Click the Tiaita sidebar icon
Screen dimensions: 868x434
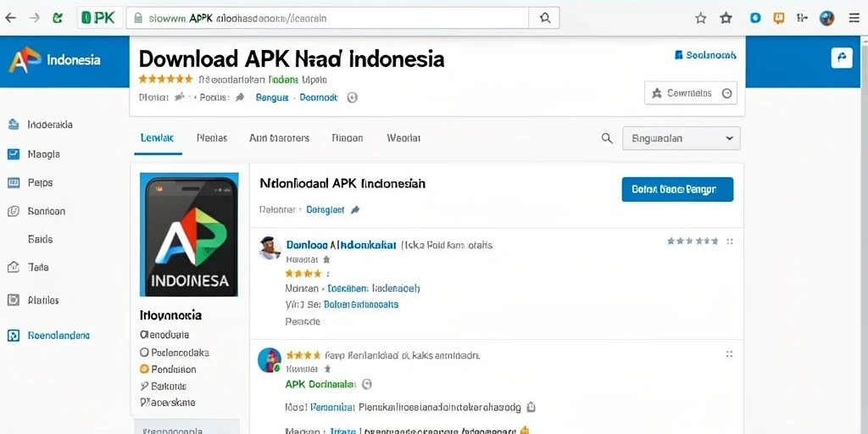tap(14, 267)
